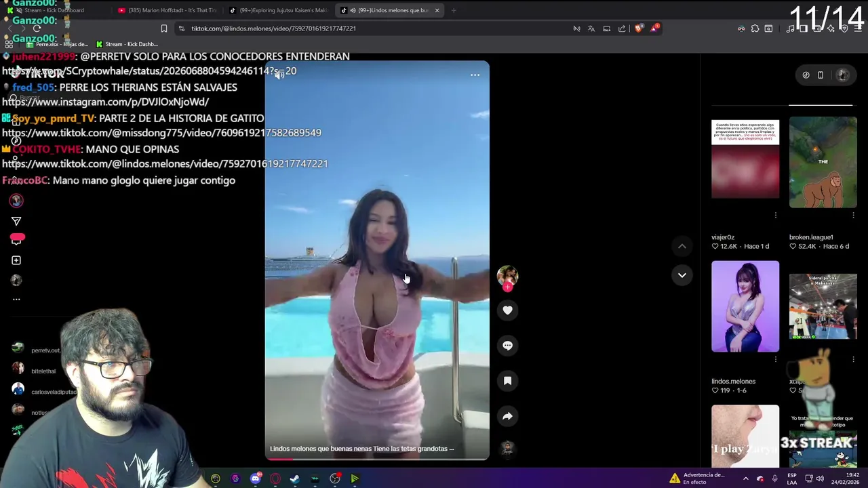The image size is (868, 488).
Task: Open options menu under broken.league1 thumbnail
Action: 853,216
